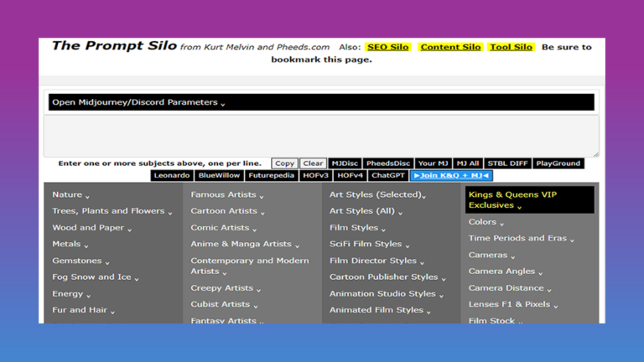The width and height of the screenshot is (644, 362).
Task: Open the Futurepedia button
Action: pyautogui.click(x=271, y=176)
